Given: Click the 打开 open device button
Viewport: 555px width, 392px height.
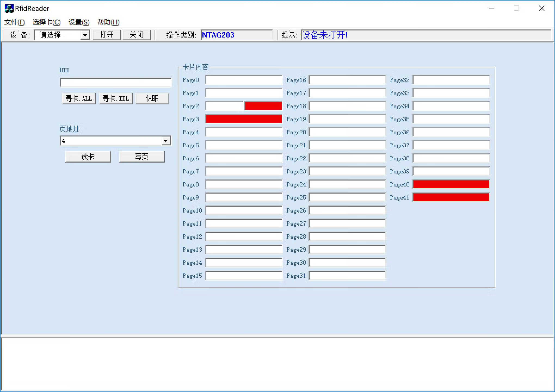Looking at the screenshot, I should click(x=106, y=35).
